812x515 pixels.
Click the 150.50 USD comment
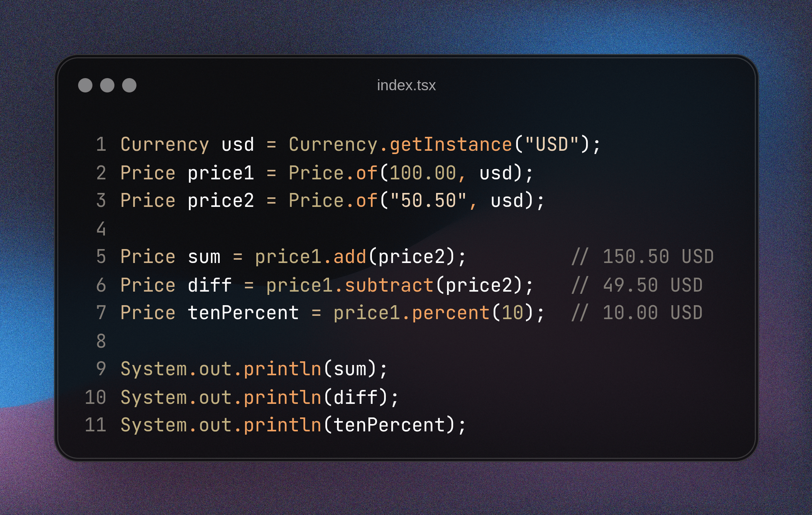click(x=643, y=257)
